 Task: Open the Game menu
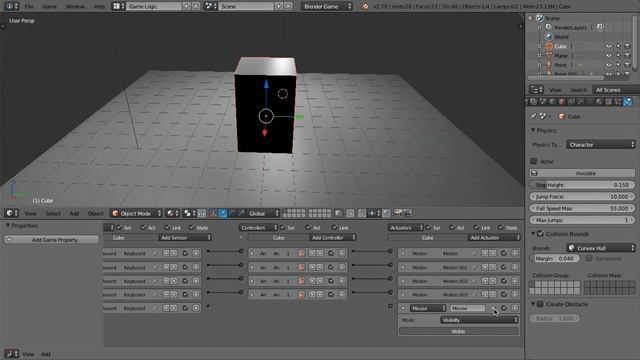pos(49,6)
